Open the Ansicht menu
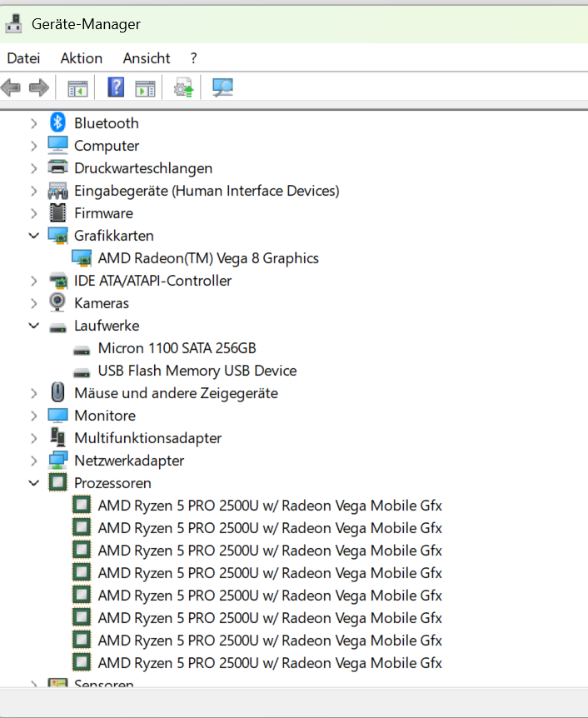The height and width of the screenshot is (718, 588). coord(147,58)
